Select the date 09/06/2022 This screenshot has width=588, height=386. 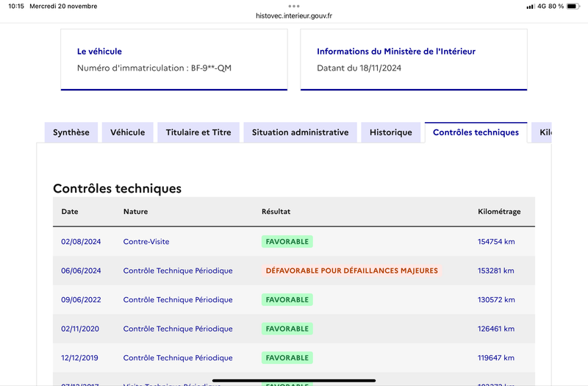[81, 300]
